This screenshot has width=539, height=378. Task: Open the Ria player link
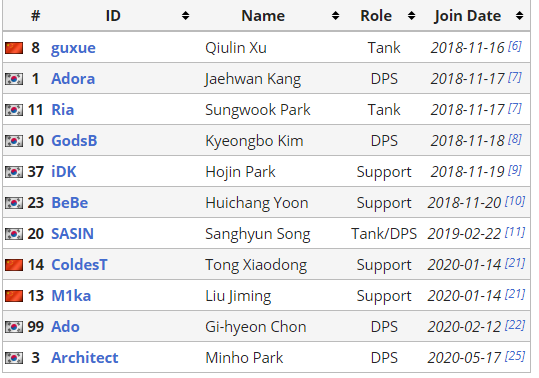click(63, 110)
